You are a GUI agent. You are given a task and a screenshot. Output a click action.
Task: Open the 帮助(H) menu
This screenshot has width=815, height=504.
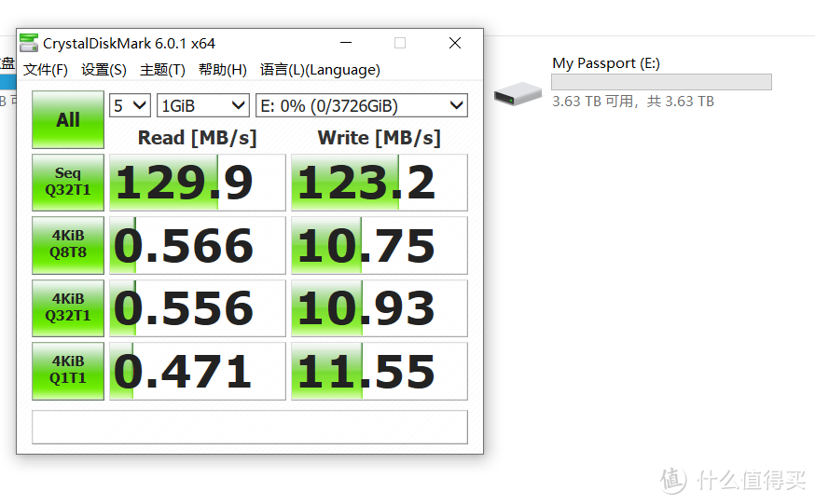223,70
